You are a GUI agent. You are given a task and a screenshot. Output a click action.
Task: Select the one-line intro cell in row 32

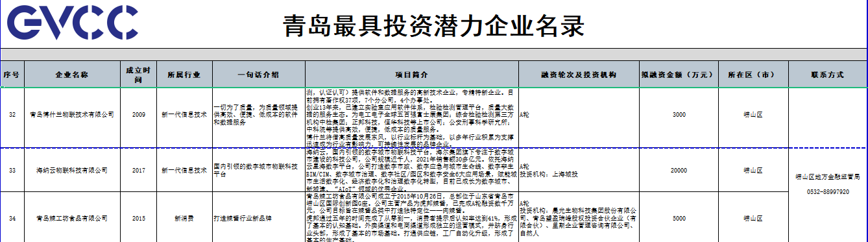(x=258, y=114)
